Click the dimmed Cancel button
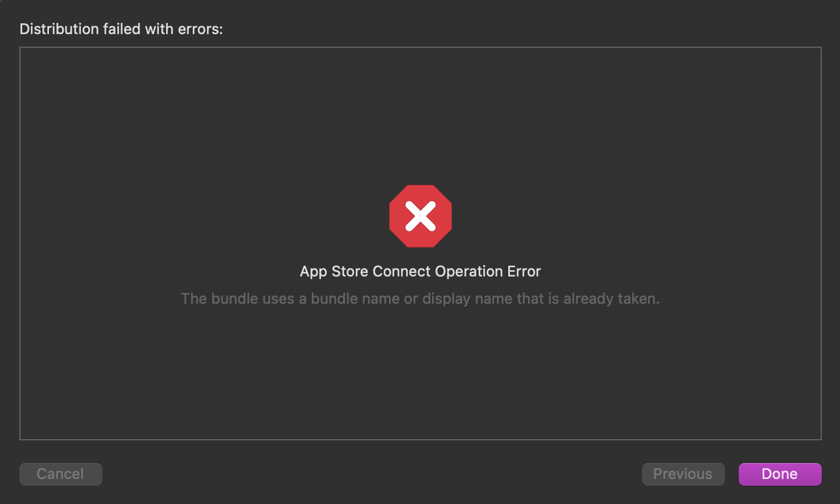Image resolution: width=840 pixels, height=504 pixels. click(x=60, y=474)
